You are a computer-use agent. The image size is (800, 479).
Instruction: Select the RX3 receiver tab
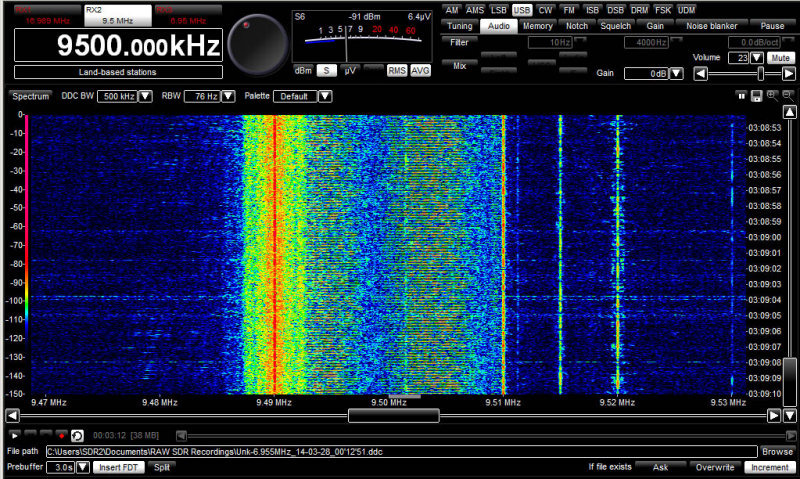[x=188, y=16]
